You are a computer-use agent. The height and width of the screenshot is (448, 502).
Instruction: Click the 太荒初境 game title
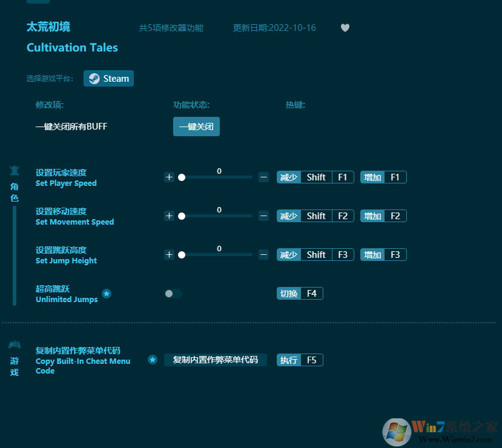click(x=48, y=27)
